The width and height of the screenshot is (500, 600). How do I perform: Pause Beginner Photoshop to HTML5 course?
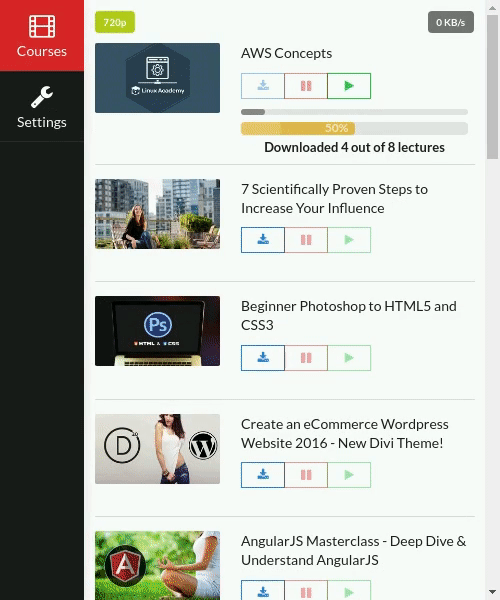[306, 358]
